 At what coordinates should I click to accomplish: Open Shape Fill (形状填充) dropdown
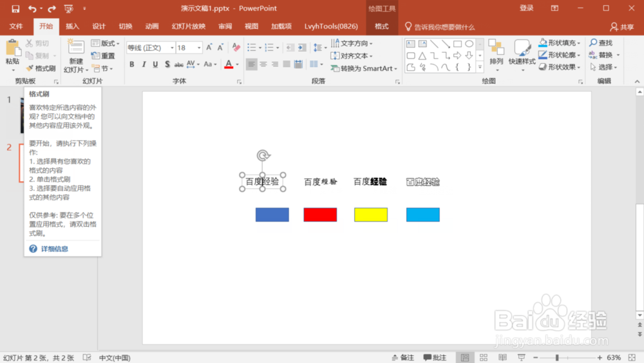pos(560,43)
